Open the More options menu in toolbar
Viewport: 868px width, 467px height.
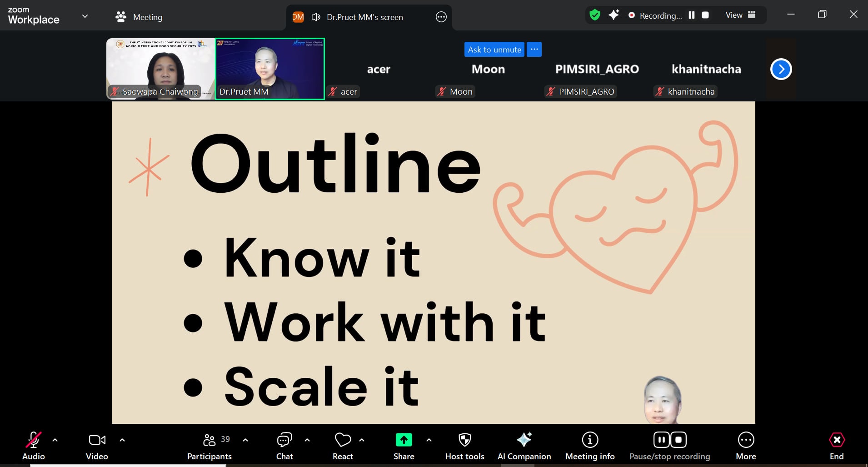tap(746, 440)
